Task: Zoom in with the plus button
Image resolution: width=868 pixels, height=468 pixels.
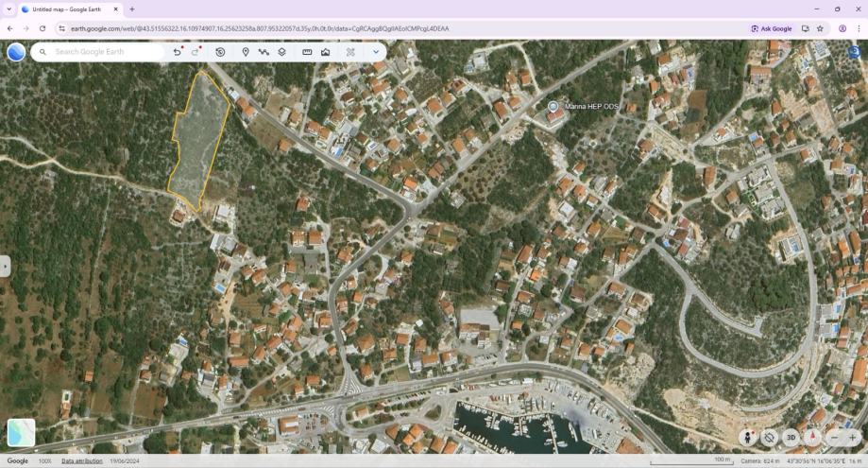Action: pyautogui.click(x=853, y=438)
